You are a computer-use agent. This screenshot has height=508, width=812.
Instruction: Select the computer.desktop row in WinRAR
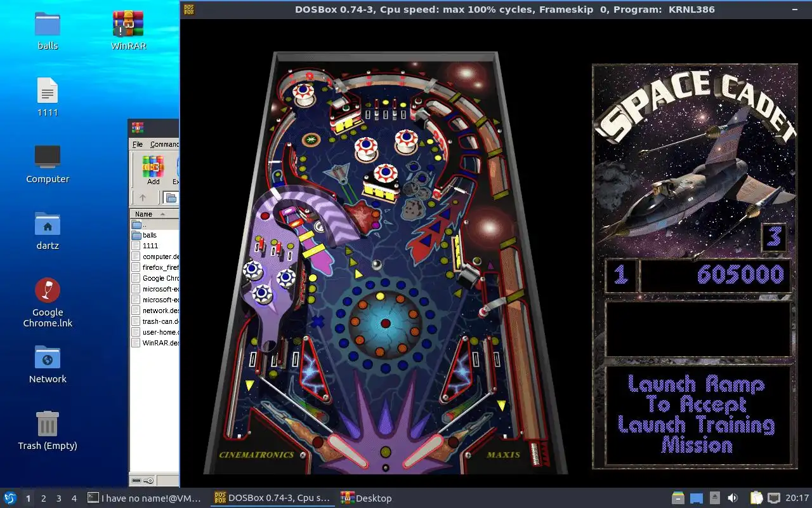pos(155,257)
